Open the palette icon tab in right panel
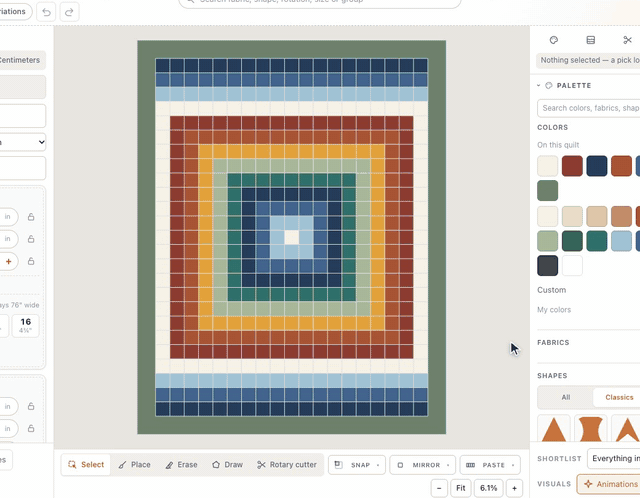The width and height of the screenshot is (640, 498). [553, 40]
